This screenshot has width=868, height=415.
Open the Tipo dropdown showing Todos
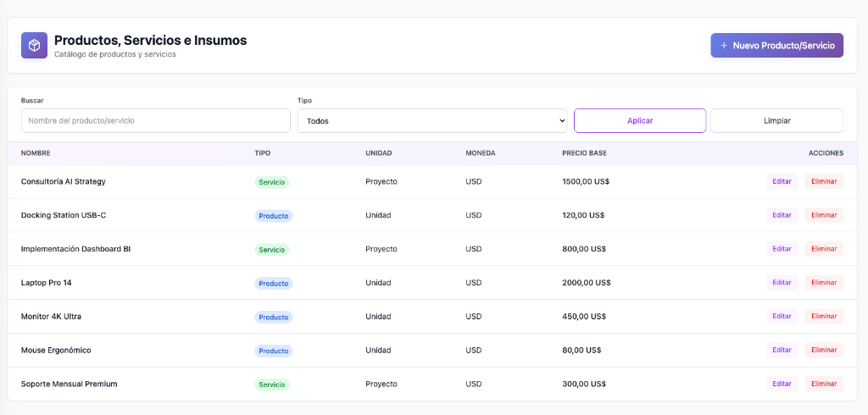(x=431, y=120)
